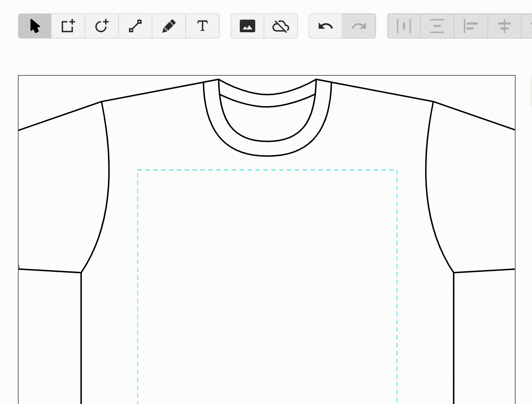
Task: Click the horizontal distribute alignment icon
Action: 404,26
